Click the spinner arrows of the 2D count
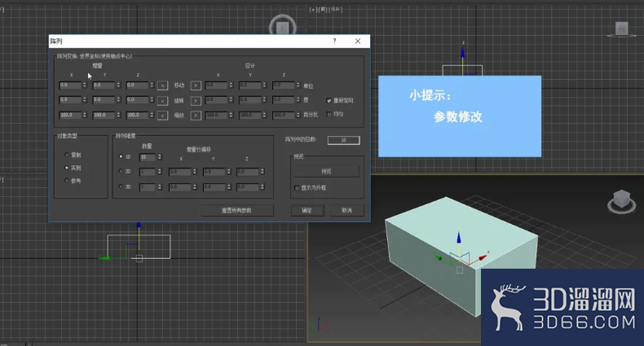This screenshot has width=644, height=346. (x=160, y=172)
